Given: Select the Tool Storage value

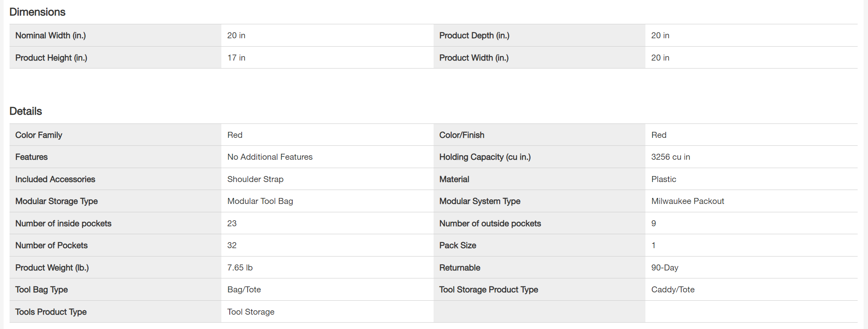Looking at the screenshot, I should [251, 312].
